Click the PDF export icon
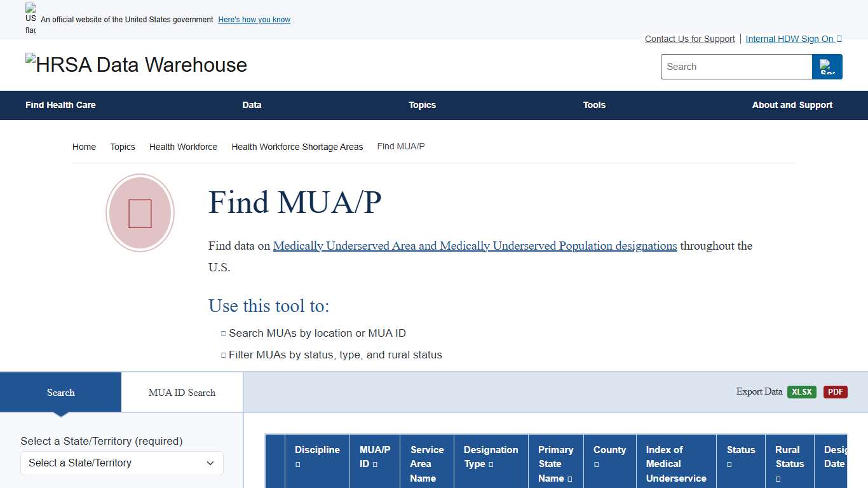Viewport: 868px width, 488px height. click(835, 392)
